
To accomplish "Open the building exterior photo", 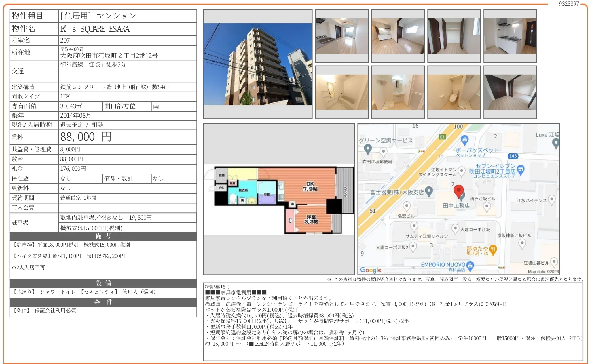I will [257, 64].
